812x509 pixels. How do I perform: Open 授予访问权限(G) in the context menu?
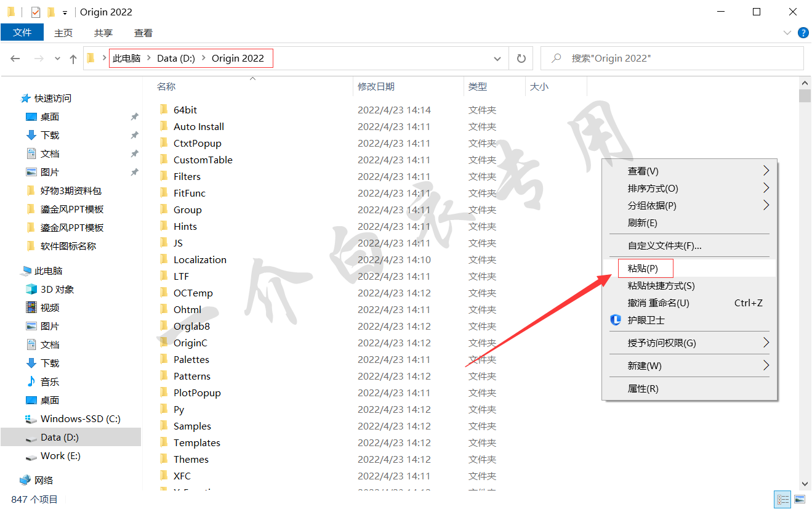pyautogui.click(x=689, y=343)
